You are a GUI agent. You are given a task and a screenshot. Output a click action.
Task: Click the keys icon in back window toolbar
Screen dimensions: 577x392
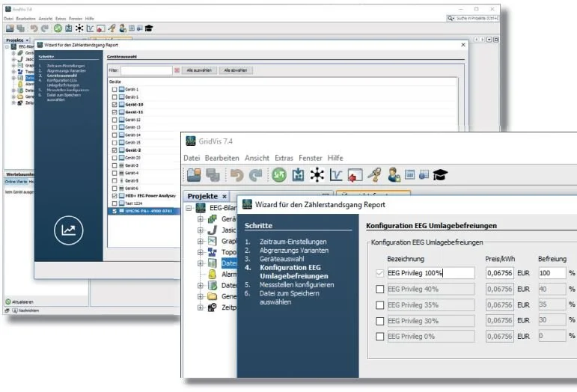coord(112,28)
